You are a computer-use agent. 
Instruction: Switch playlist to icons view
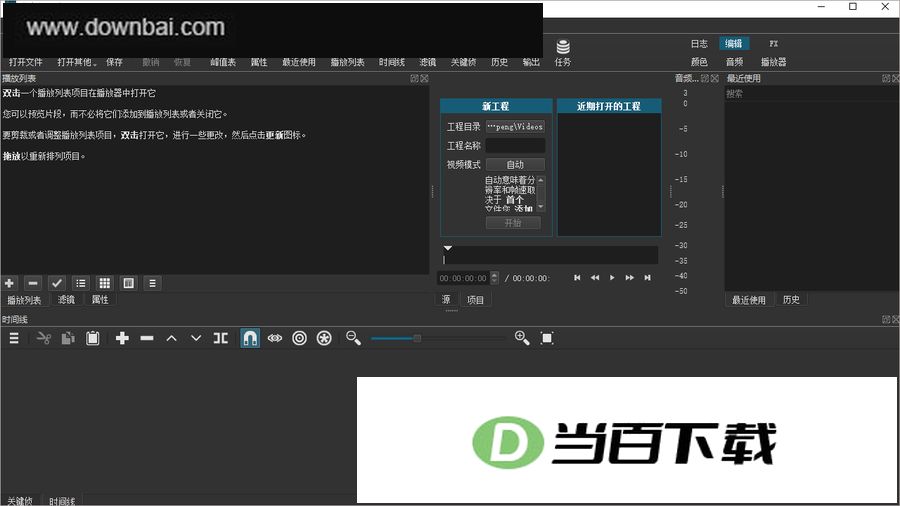[129, 283]
